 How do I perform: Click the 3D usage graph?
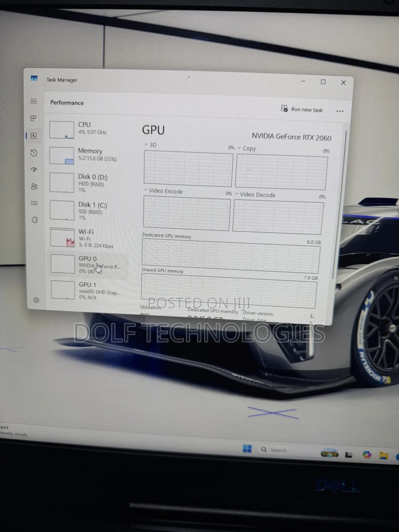[188, 169]
